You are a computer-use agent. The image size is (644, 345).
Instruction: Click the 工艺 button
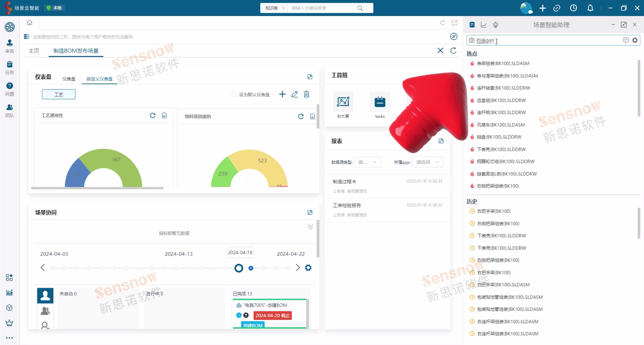59,94
